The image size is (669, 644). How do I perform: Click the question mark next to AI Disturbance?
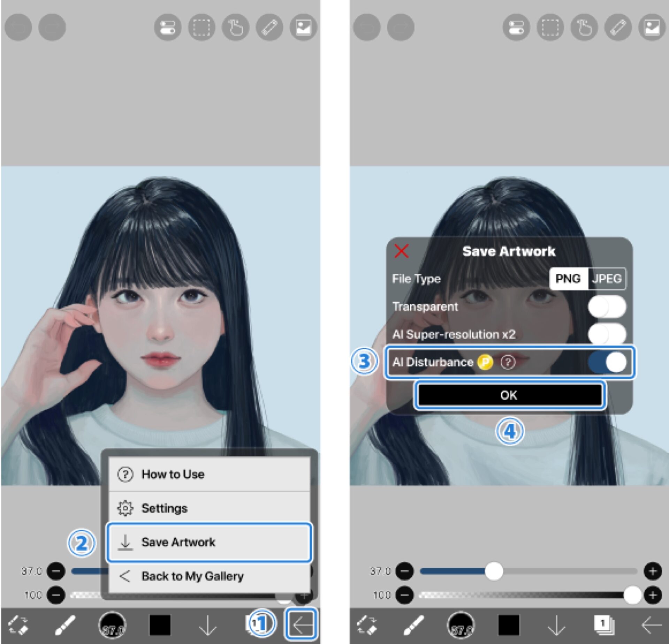click(x=508, y=362)
